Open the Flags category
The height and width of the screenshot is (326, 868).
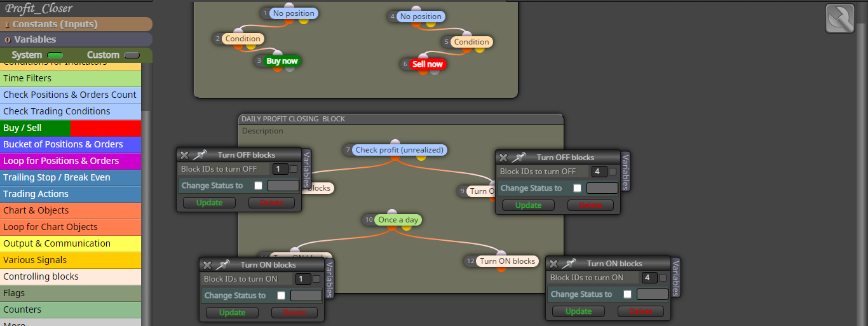71,294
